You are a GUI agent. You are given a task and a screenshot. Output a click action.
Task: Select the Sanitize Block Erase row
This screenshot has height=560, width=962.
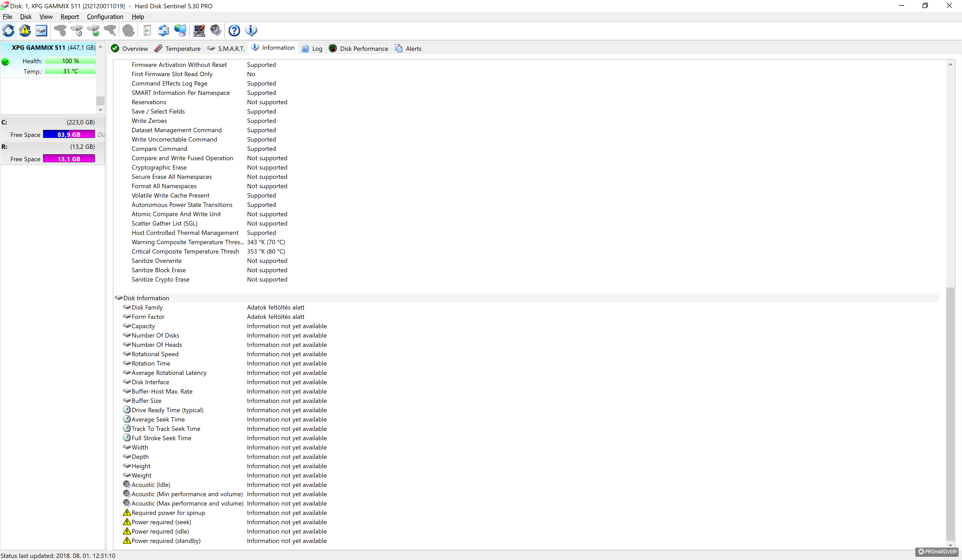tap(527, 270)
